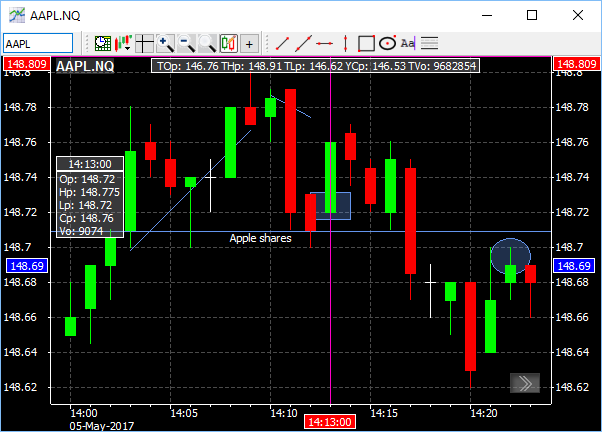Toggle the crosshair cursor tool
The width and height of the screenshot is (602, 432).
coord(145,43)
